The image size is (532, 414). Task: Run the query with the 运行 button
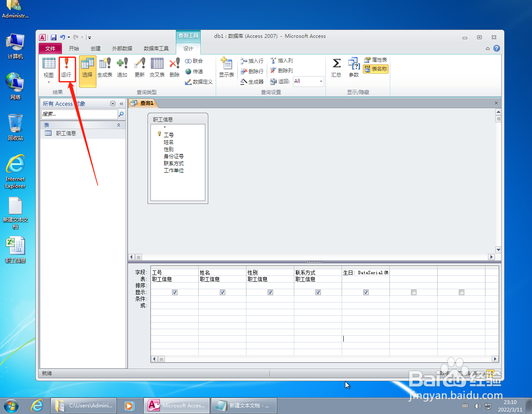(x=66, y=69)
